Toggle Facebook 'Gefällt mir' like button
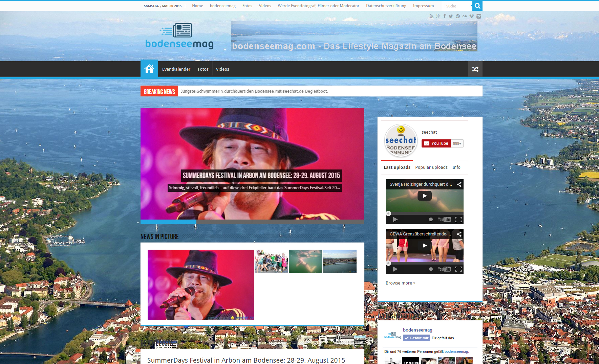 pos(416,338)
